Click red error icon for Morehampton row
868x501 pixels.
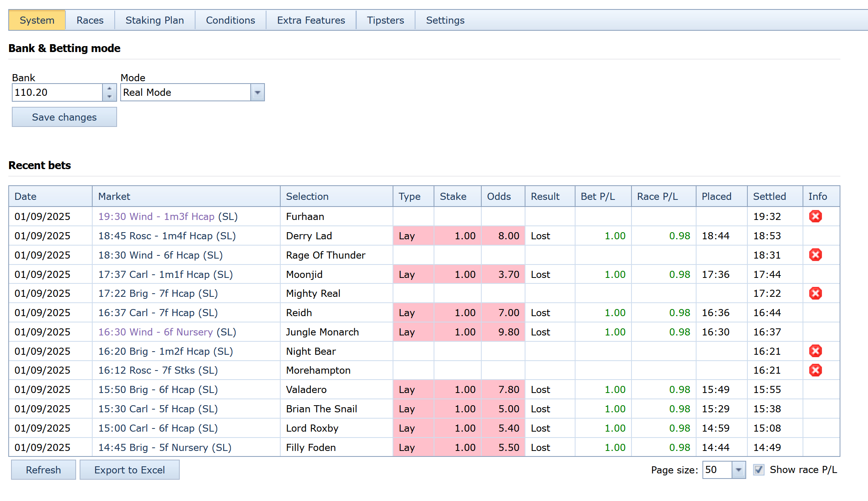[815, 370]
